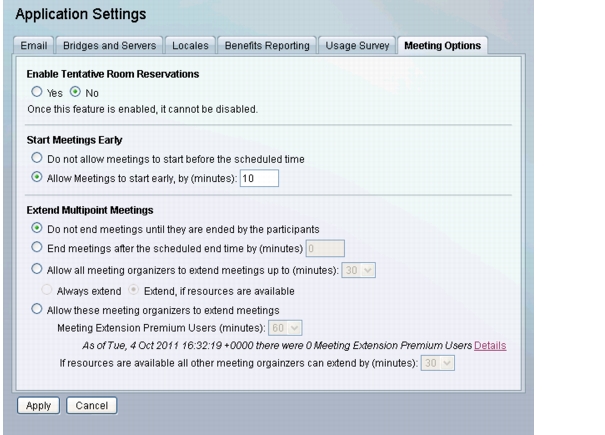This screenshot has height=435, width=605.
Task: Click the start early minutes field
Action: click(259, 178)
